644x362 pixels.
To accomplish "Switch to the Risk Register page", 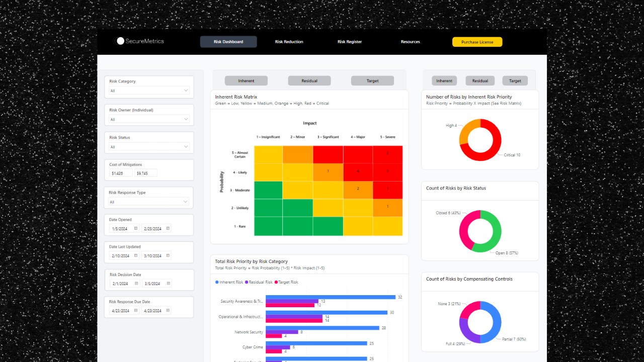I will click(x=349, y=42).
